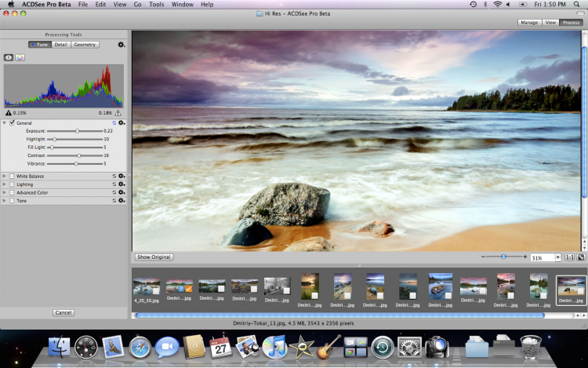Expand the Tone section triangle
588x368 pixels.
pos(5,200)
